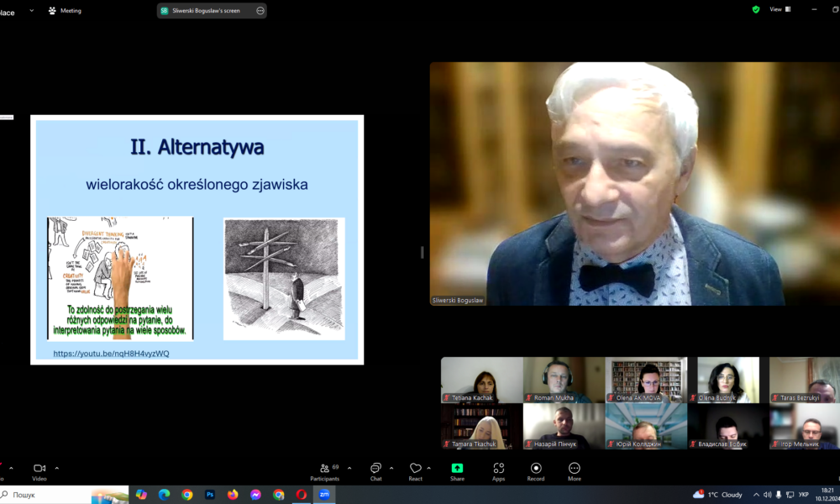
Task: Open the Participants panel
Action: (x=324, y=472)
